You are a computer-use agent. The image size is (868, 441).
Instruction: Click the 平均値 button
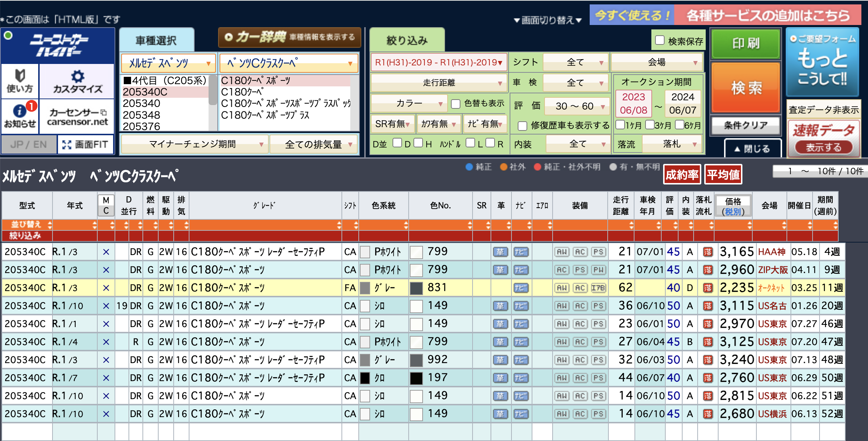coord(723,175)
